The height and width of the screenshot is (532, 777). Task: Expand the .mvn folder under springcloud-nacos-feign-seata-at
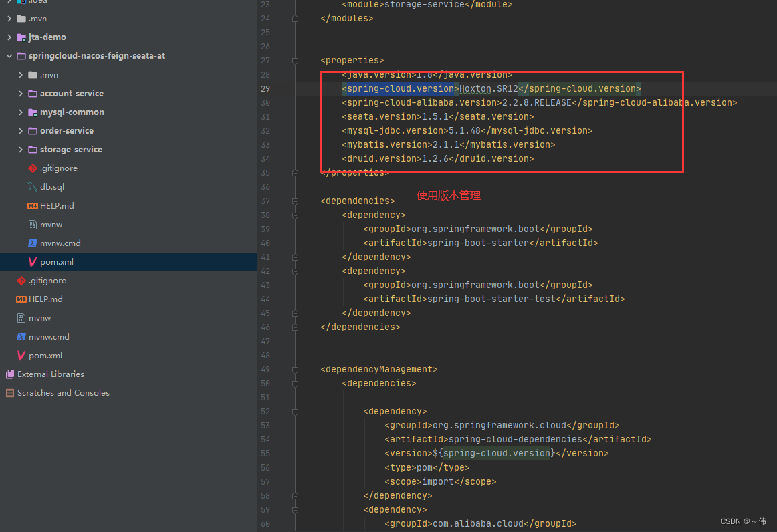tap(21, 75)
